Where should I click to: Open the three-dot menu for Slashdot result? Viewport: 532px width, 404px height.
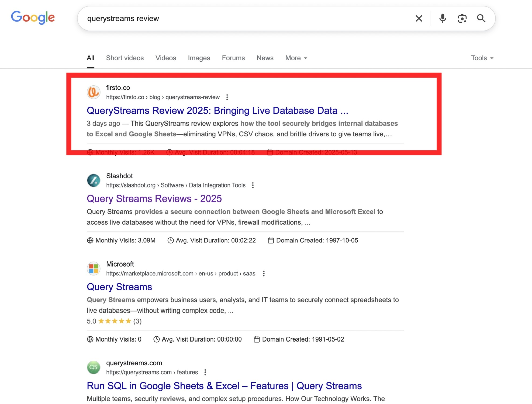coord(253,185)
